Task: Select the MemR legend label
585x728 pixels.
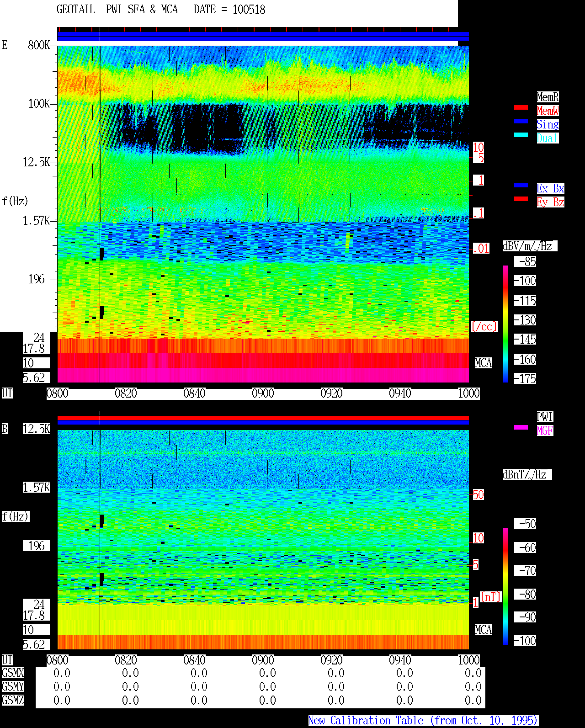Action: tap(548, 97)
